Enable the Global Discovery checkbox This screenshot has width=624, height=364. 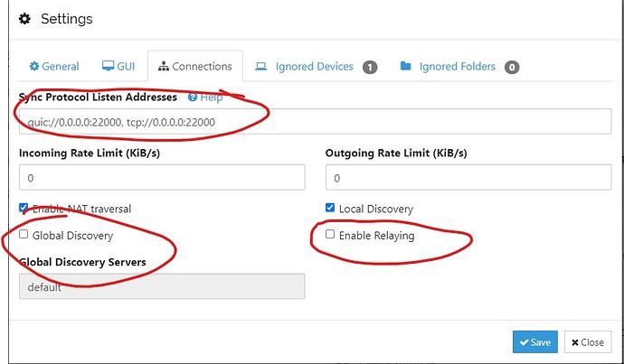pyautogui.click(x=24, y=235)
